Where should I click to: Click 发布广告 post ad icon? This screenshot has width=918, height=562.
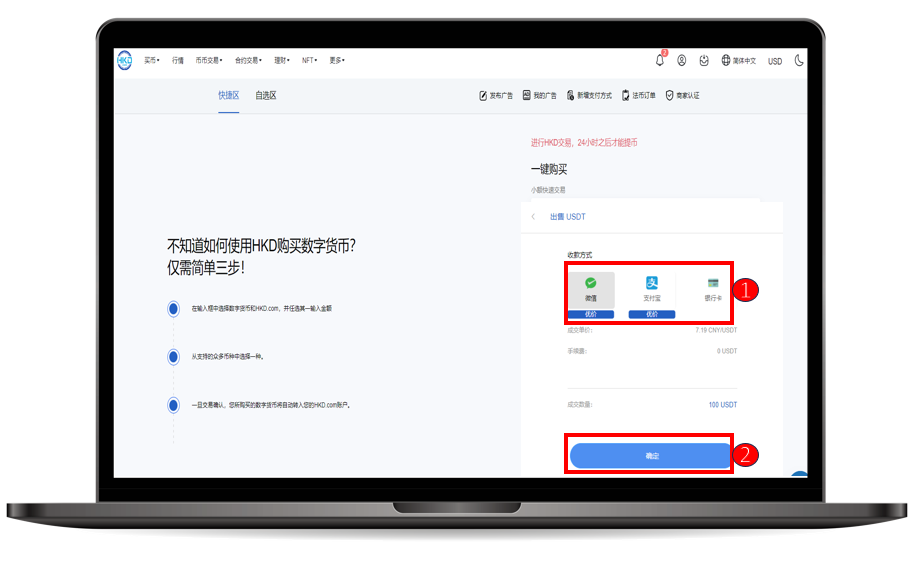click(x=484, y=96)
